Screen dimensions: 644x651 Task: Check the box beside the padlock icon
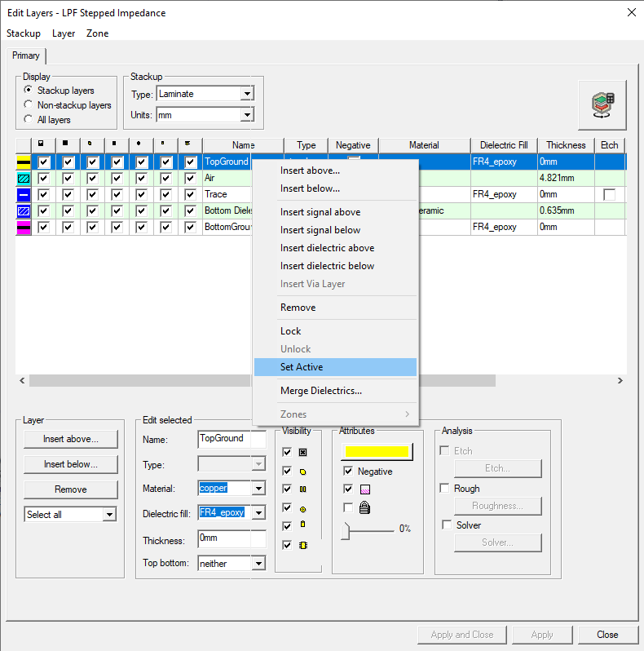coord(348,507)
